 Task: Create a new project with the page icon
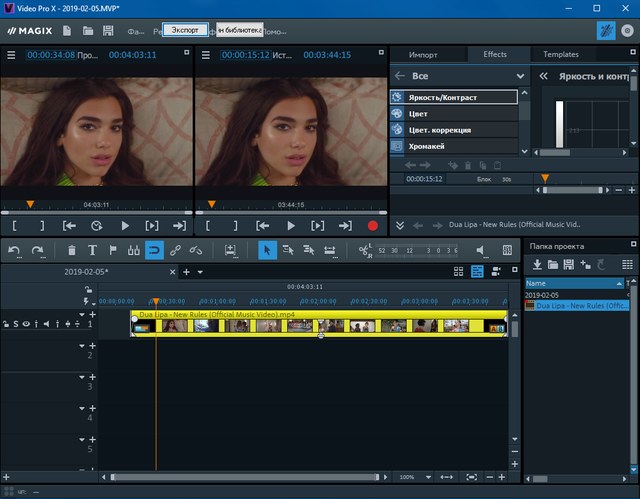[x=66, y=31]
